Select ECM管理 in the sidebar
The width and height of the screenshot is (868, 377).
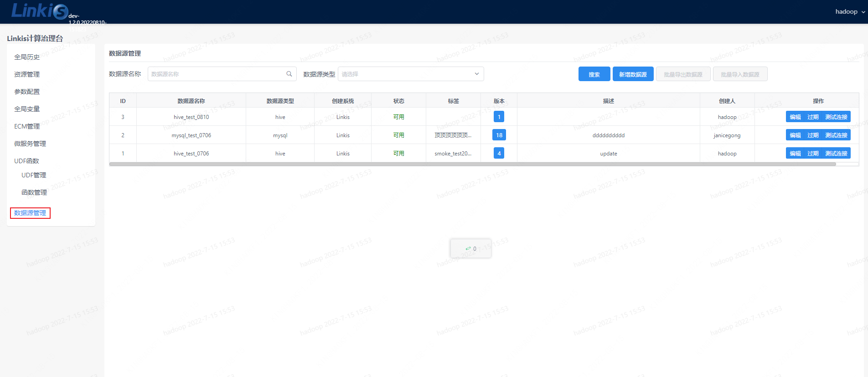(27, 126)
